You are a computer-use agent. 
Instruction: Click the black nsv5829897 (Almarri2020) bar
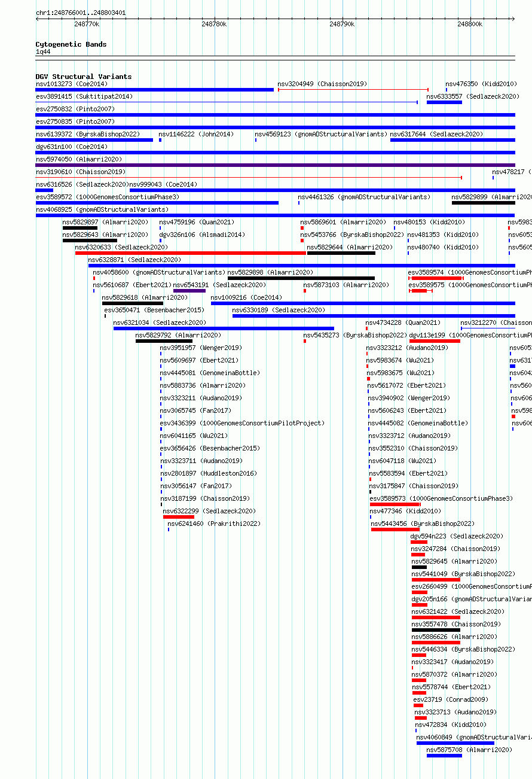80,228
